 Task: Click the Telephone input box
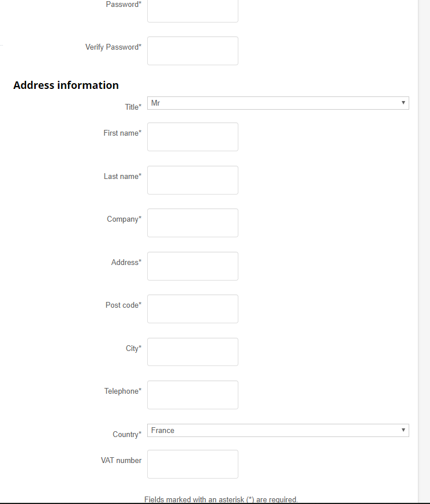192,395
